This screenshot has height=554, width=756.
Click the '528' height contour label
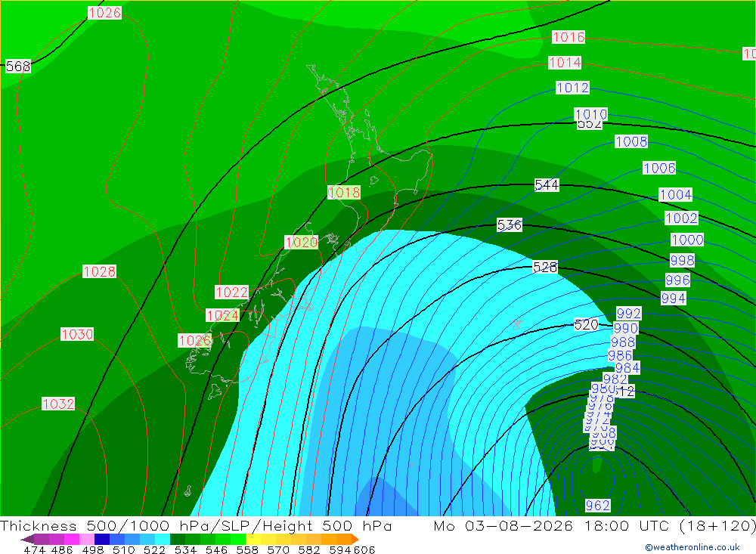click(x=545, y=267)
